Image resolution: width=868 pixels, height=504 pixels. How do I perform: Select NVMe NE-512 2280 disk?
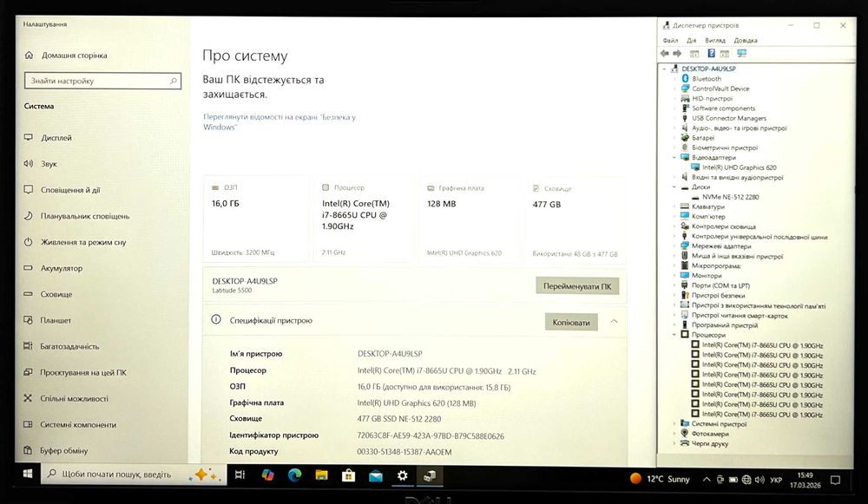(730, 196)
